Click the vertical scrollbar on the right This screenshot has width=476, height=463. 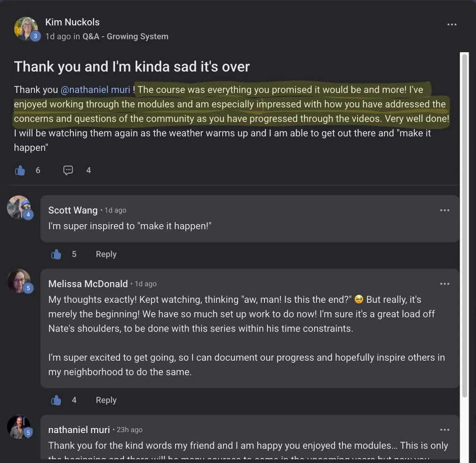click(x=464, y=222)
